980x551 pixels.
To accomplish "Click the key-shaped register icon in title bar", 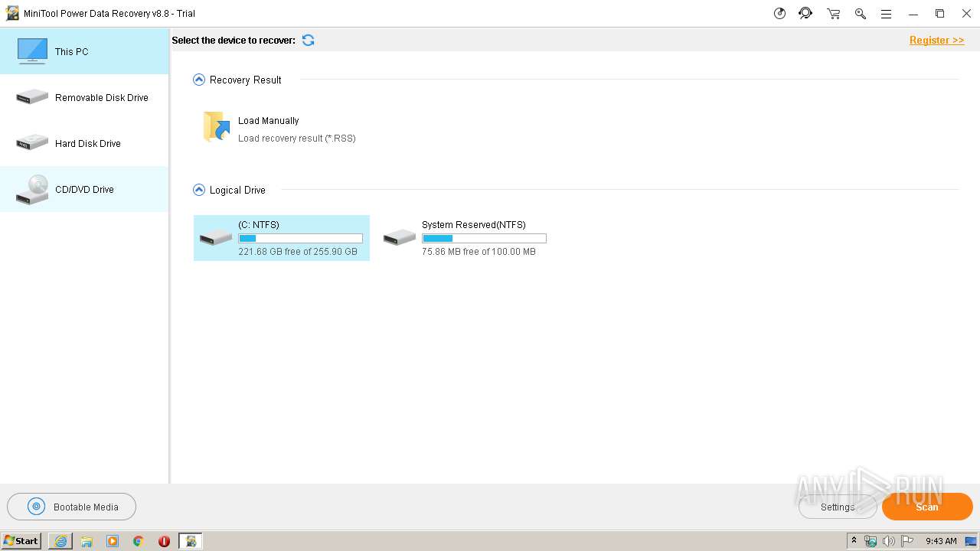I will [x=860, y=14].
